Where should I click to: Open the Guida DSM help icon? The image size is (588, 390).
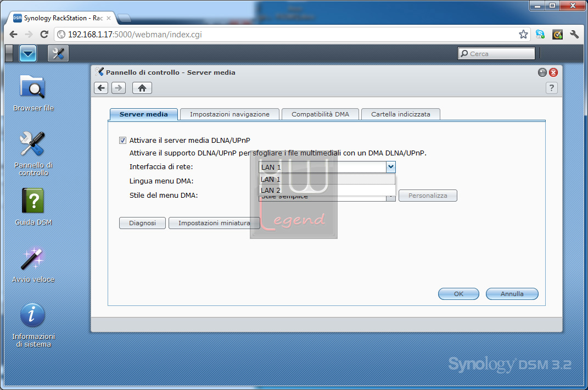[33, 207]
